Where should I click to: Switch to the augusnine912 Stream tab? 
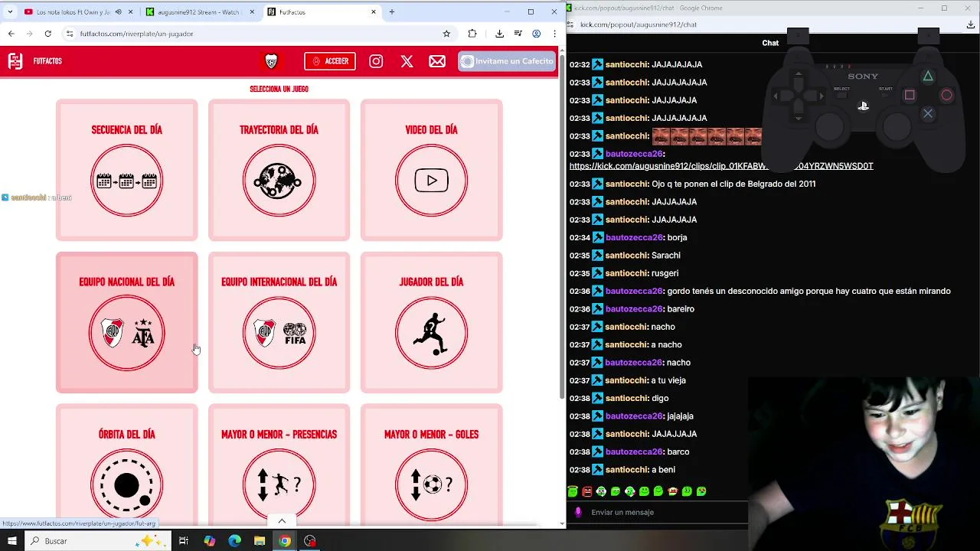pyautogui.click(x=199, y=12)
